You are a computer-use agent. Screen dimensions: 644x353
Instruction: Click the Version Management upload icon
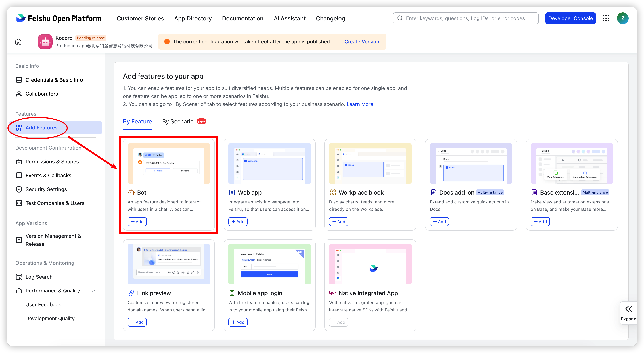pyautogui.click(x=19, y=240)
